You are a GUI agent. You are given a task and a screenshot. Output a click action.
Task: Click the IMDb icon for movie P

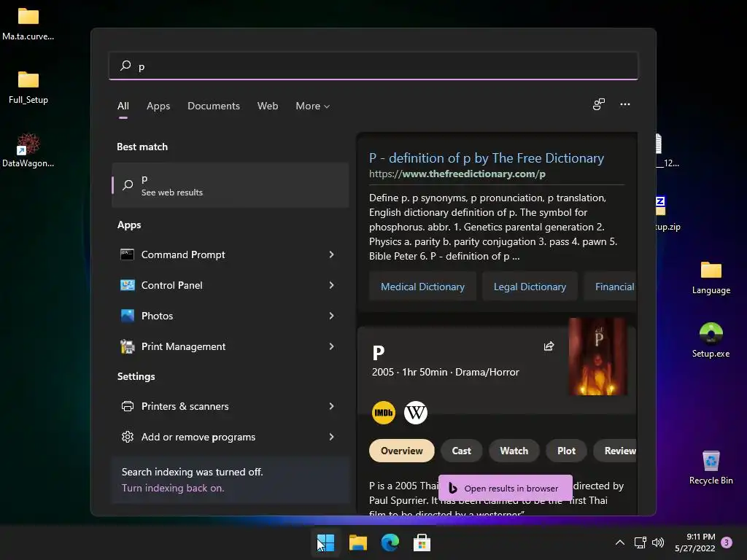click(384, 413)
